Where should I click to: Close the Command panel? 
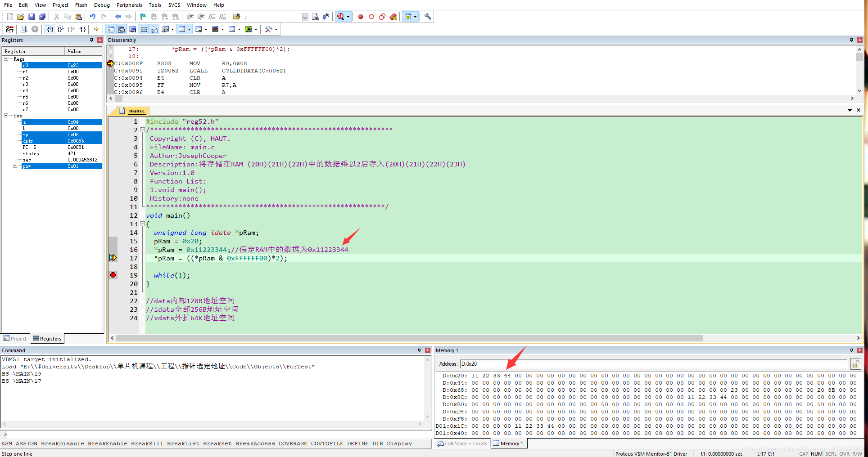[427, 350]
